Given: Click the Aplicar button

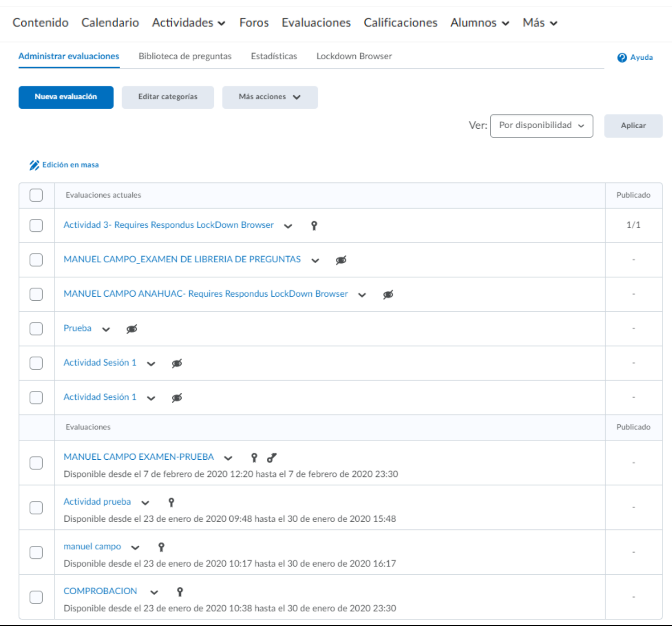Looking at the screenshot, I should pos(633,125).
